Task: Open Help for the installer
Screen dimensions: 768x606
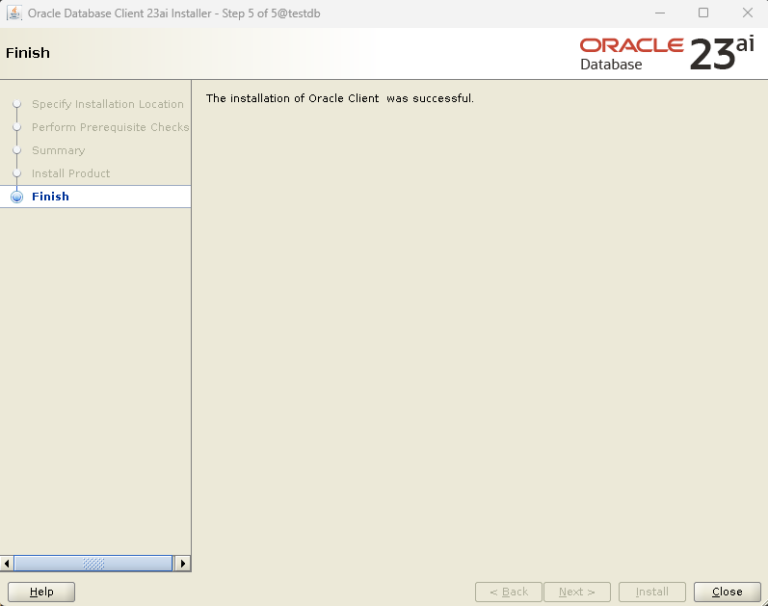Action: tap(41, 592)
